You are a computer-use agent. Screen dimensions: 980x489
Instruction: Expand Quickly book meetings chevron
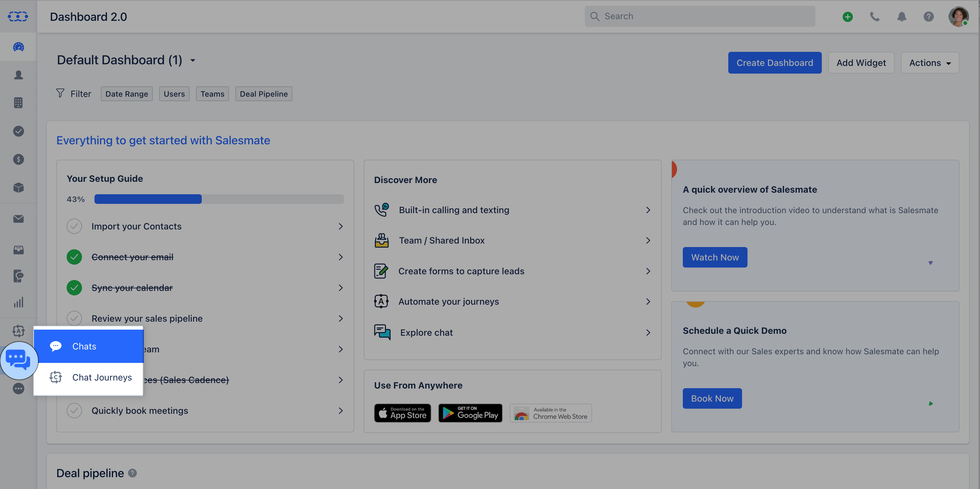click(341, 411)
